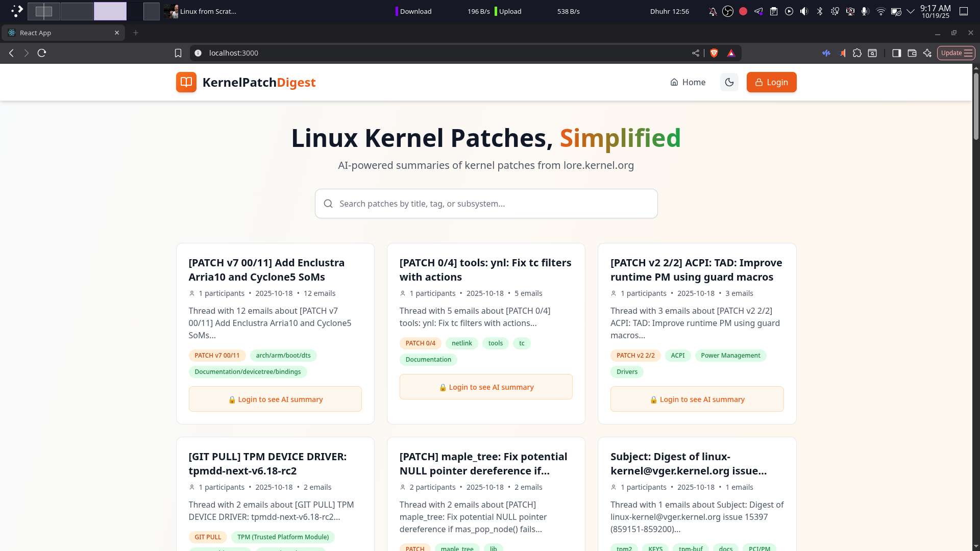
Task: Click the KernelPatchDigest book logo icon
Action: tap(186, 82)
